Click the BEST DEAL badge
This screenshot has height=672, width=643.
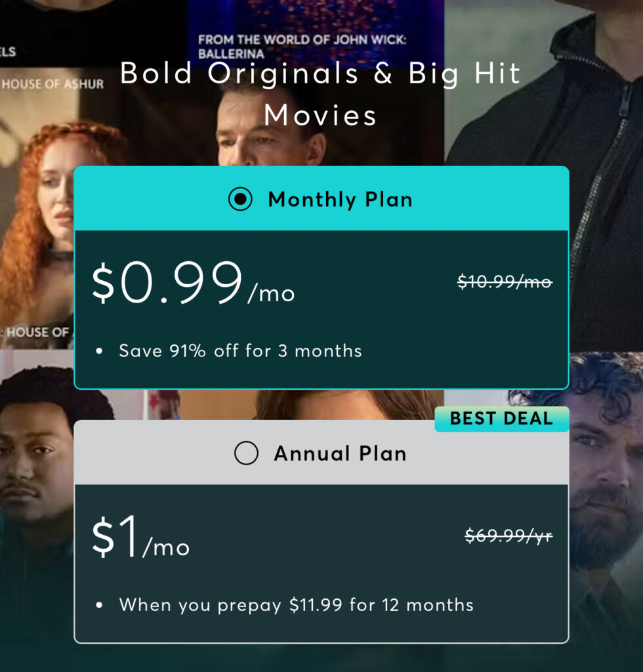tap(501, 419)
